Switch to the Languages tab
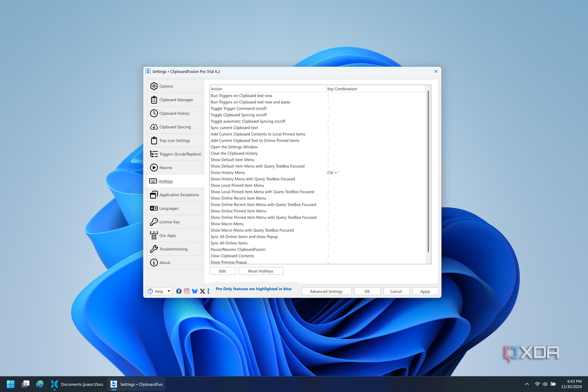 point(175,208)
